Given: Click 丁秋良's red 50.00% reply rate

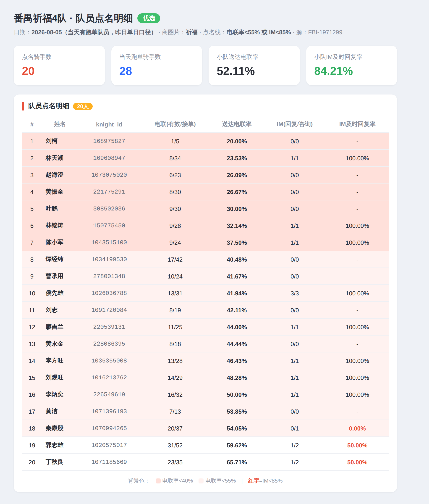Looking at the screenshot, I should 357,462.
